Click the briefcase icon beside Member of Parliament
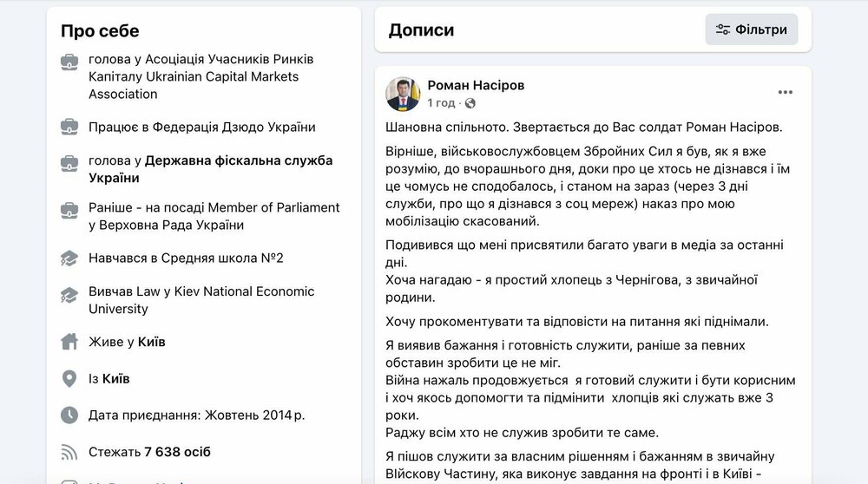Image resolution: width=868 pixels, height=484 pixels. pyautogui.click(x=69, y=209)
